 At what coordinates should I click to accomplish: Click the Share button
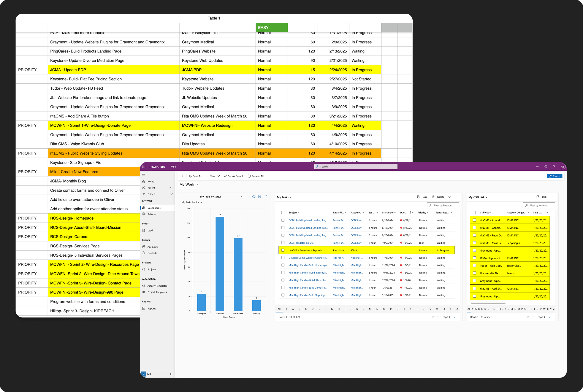pos(554,176)
